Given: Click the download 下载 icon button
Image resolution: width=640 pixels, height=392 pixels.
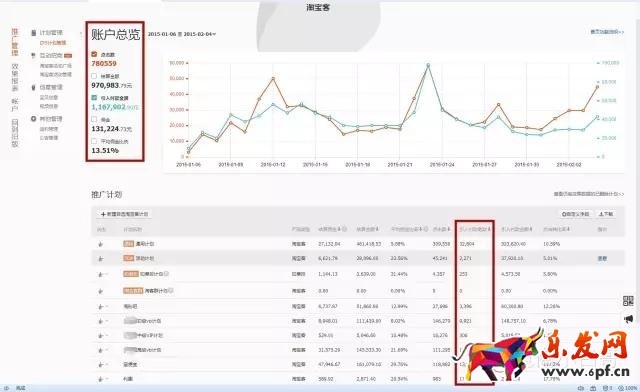Looking at the screenshot, I should (x=606, y=214).
